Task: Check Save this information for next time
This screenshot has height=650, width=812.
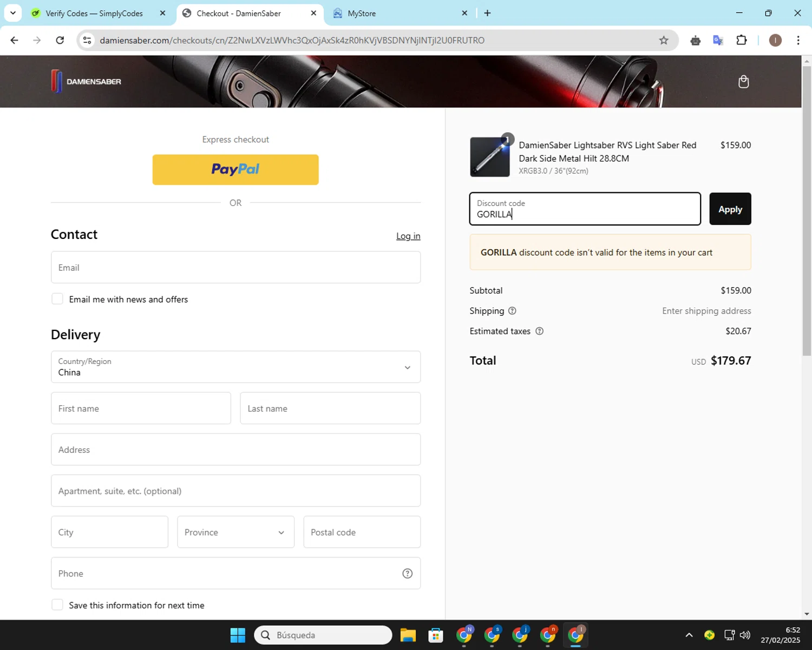Action: pos(57,605)
